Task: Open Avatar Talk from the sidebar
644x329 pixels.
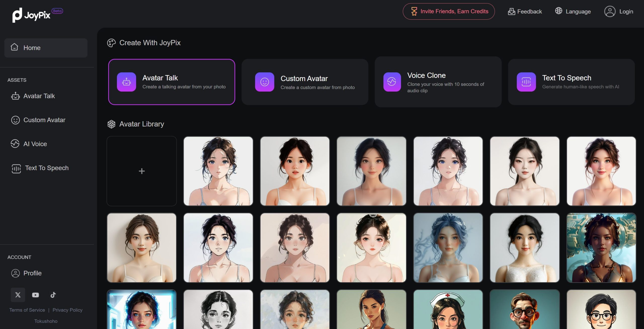Action: pyautogui.click(x=39, y=96)
